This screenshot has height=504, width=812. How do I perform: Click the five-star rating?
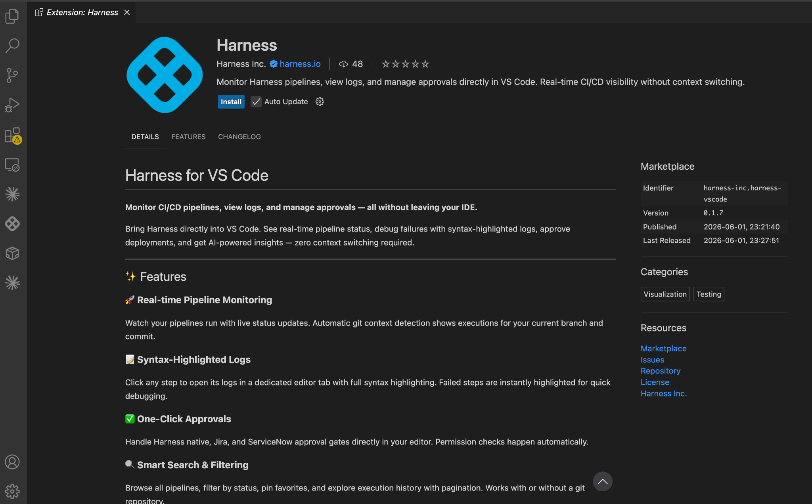[x=405, y=64]
